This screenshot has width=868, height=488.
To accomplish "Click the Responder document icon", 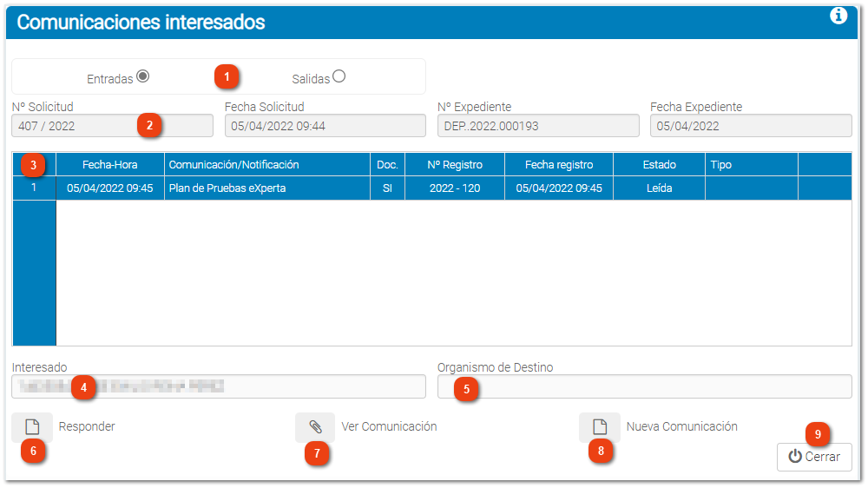I will tap(32, 427).
